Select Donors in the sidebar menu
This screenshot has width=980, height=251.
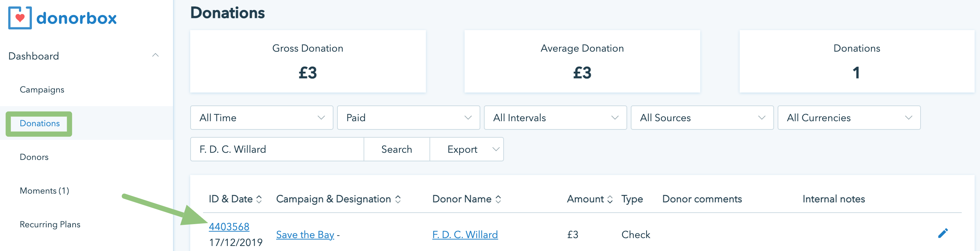tap(34, 157)
